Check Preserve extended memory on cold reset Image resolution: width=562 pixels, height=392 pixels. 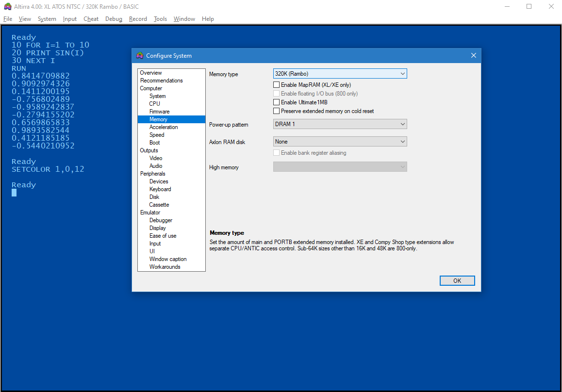coord(277,111)
